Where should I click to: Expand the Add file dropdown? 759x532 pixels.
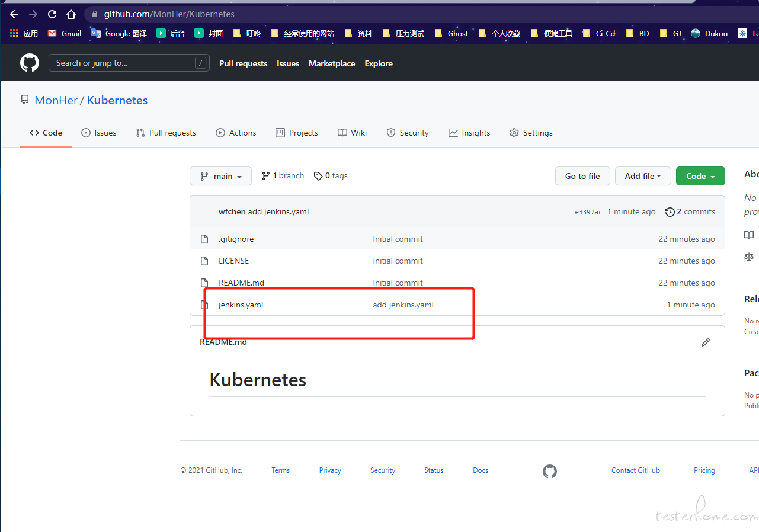click(x=643, y=176)
